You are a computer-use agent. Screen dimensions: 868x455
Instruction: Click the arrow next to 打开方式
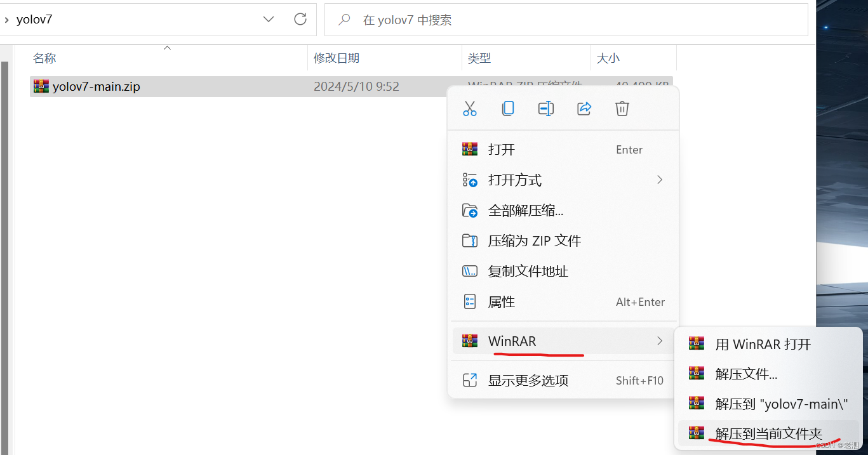click(x=660, y=180)
